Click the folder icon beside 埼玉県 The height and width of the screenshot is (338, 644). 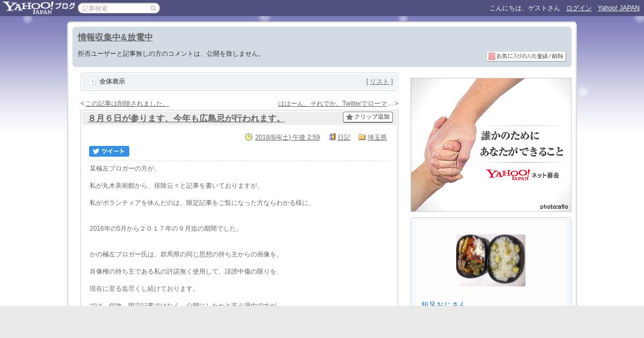(362, 137)
